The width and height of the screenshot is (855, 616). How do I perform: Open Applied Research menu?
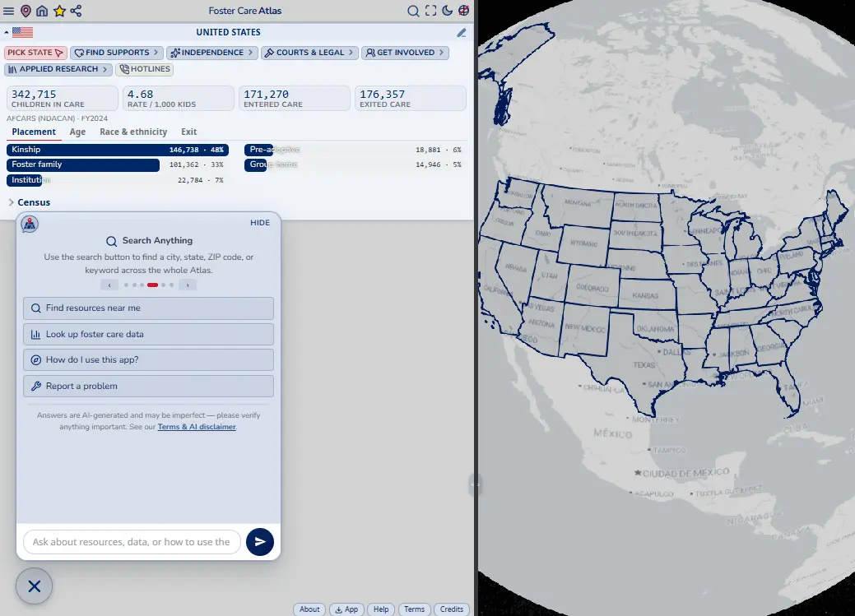[x=58, y=69]
